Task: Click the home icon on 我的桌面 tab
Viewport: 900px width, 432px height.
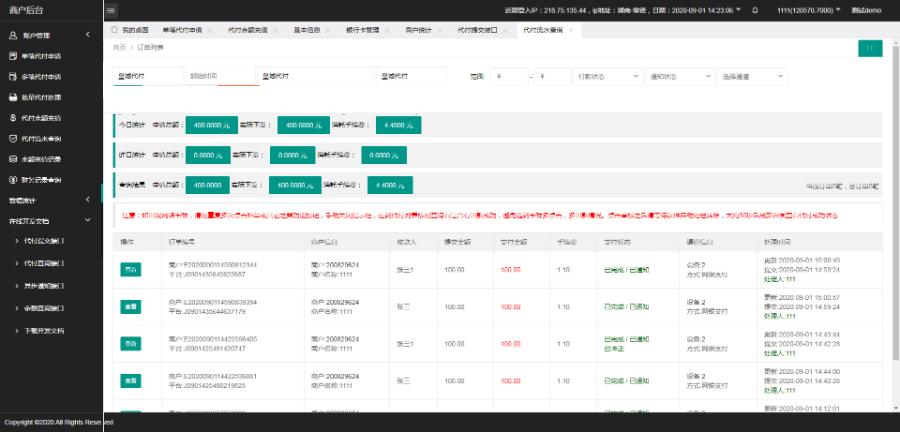Action: pos(114,31)
